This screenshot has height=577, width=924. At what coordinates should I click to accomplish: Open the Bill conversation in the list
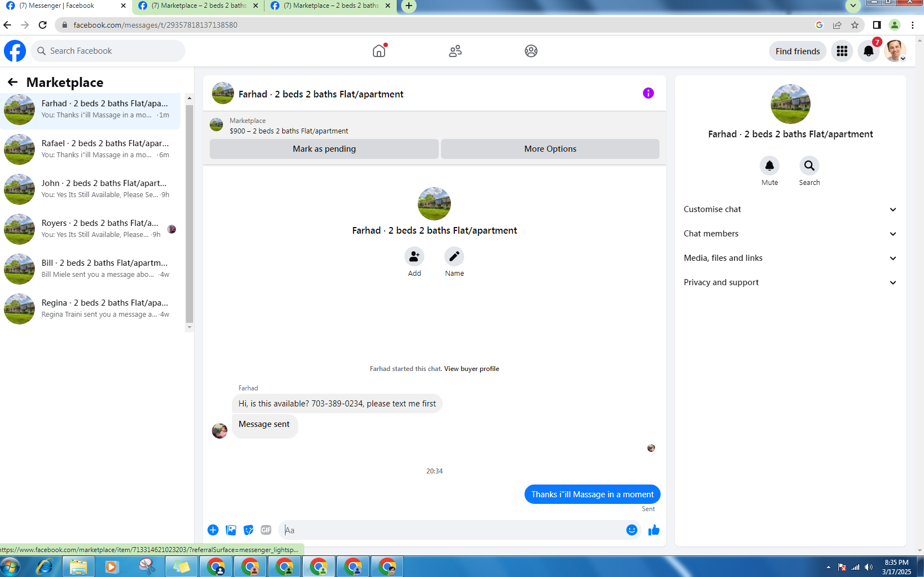[91, 269]
